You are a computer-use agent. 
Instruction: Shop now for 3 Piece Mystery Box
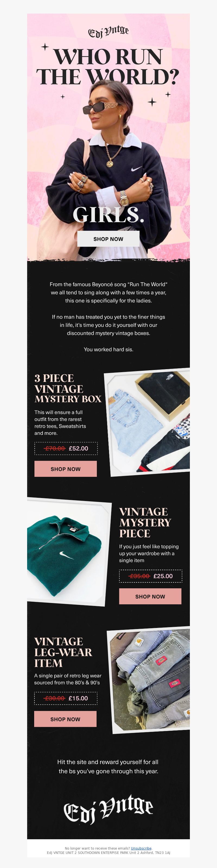65,469
